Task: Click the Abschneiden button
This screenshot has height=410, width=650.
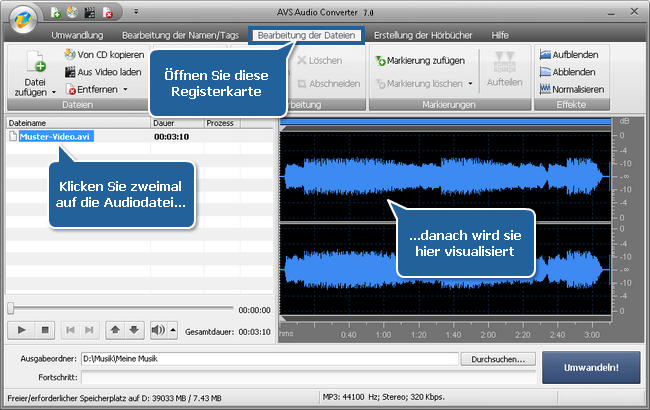Action: click(328, 83)
